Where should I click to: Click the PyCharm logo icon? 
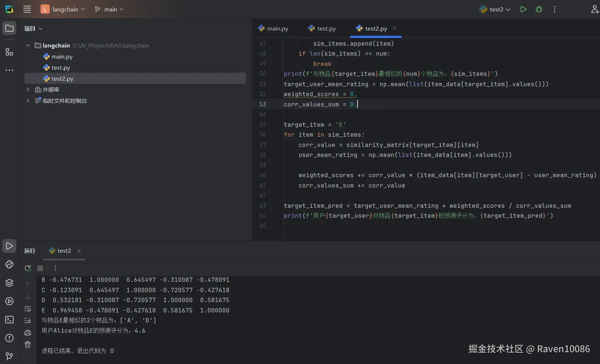(x=9, y=9)
